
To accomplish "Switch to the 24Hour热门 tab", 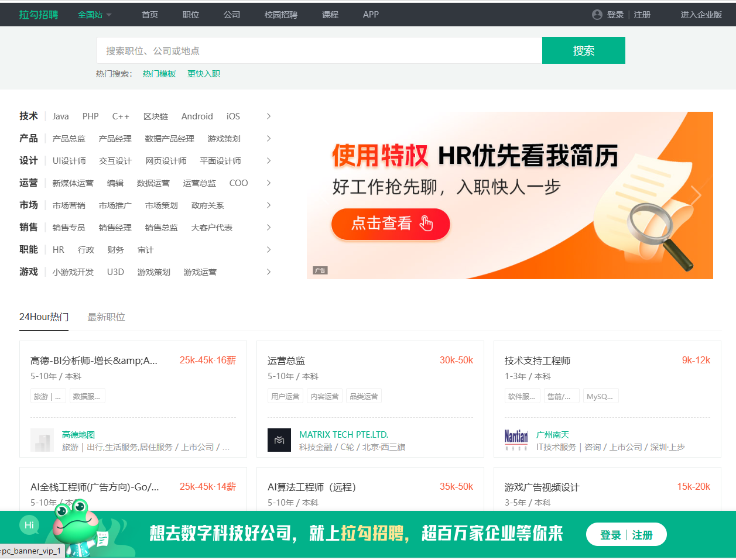I will pos(44,317).
